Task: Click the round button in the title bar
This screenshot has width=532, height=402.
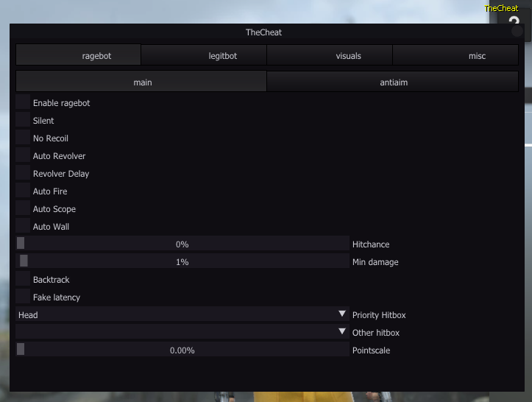Action: pyautogui.click(x=517, y=31)
